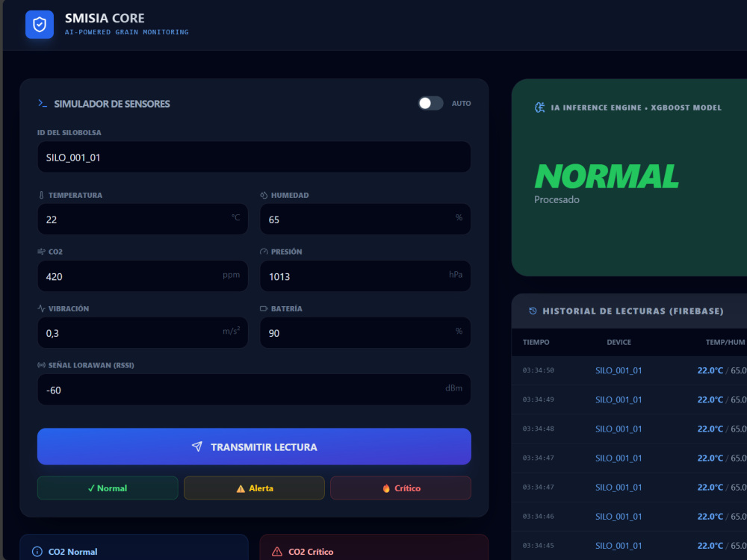The height and width of the screenshot is (560, 747).
Task: Click the 03:34:48 timestamp cell
Action: point(539,429)
